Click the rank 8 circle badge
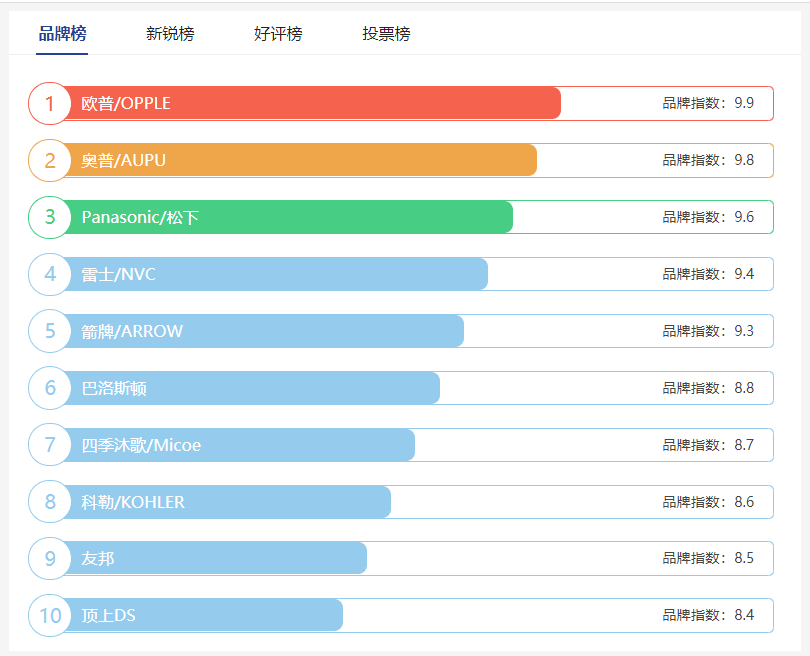The height and width of the screenshot is (656, 810). (x=49, y=502)
